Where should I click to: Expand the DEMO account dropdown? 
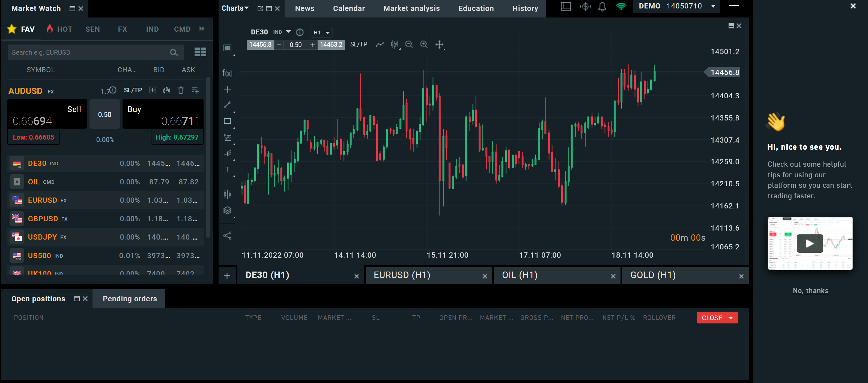(x=713, y=6)
